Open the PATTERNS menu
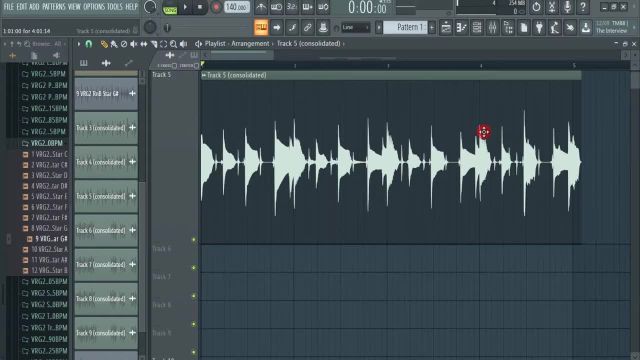 tap(53, 7)
